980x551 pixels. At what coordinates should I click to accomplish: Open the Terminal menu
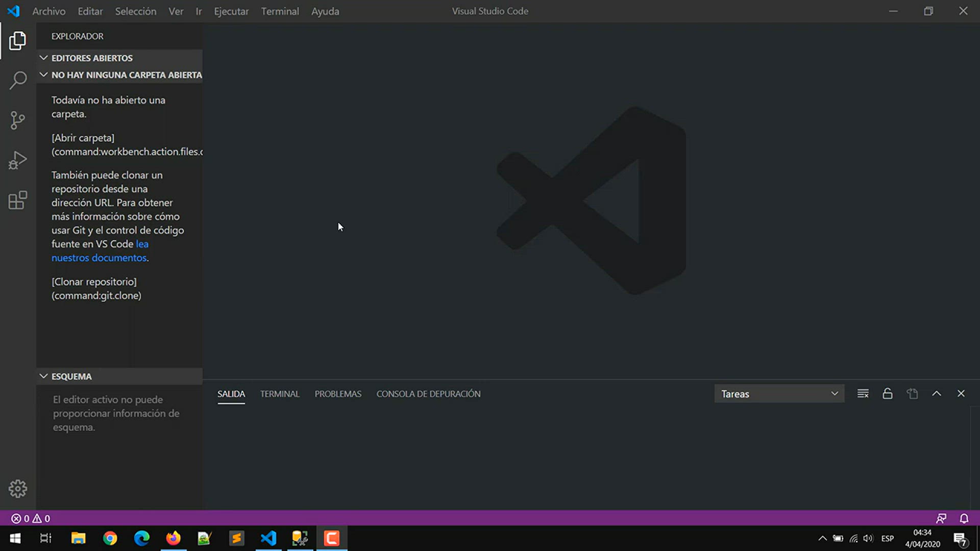(280, 11)
